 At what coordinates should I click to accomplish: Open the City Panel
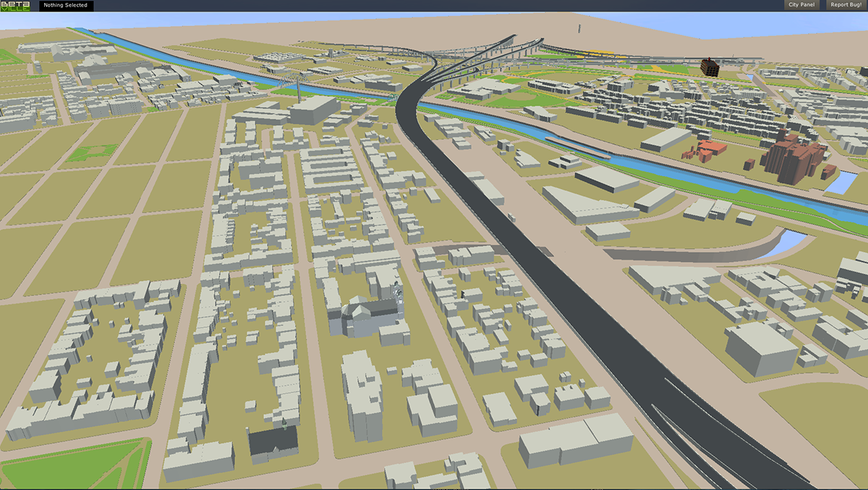[x=801, y=5]
